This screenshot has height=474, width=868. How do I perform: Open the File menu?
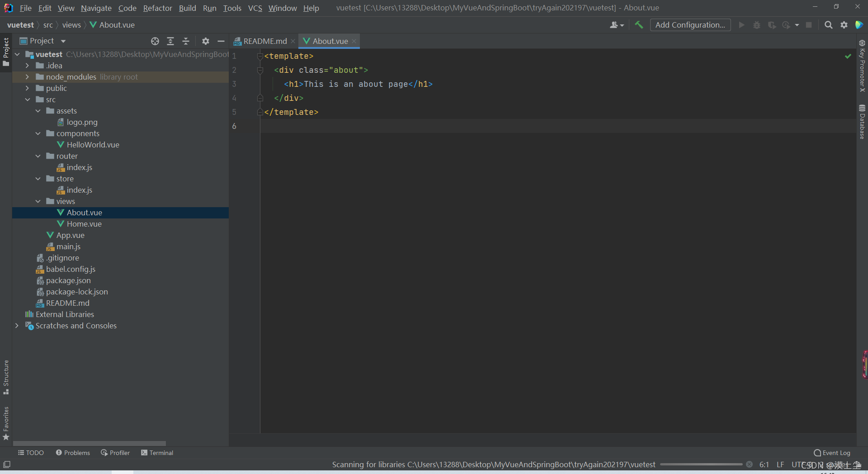point(26,8)
